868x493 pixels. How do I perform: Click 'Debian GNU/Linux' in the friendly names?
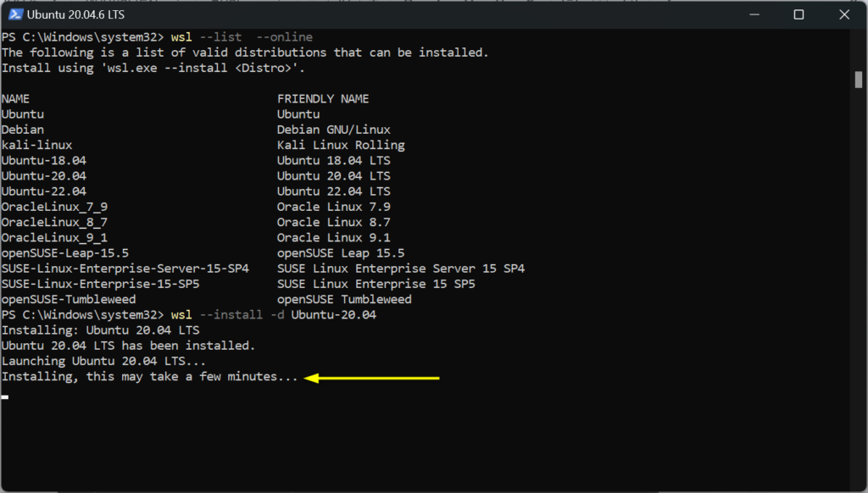(333, 130)
